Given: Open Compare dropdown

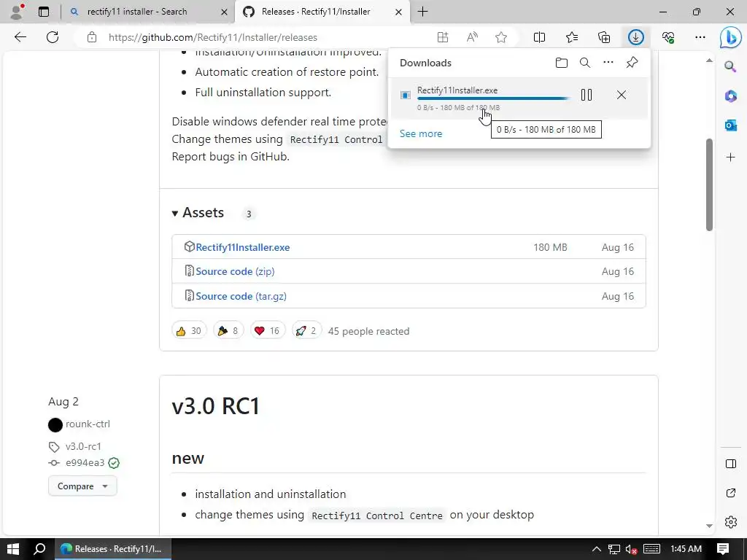Looking at the screenshot, I should pyautogui.click(x=82, y=486).
